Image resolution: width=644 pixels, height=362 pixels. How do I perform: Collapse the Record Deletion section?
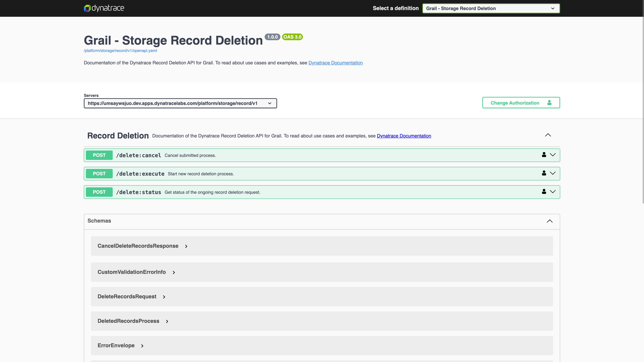click(548, 135)
